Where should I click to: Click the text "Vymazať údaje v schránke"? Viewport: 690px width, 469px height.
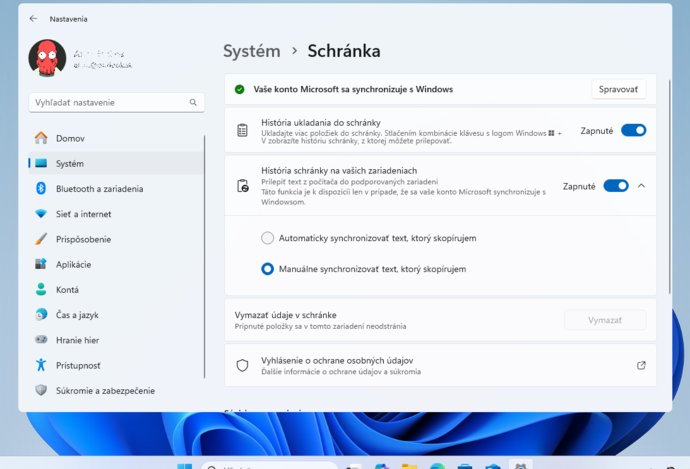point(286,315)
